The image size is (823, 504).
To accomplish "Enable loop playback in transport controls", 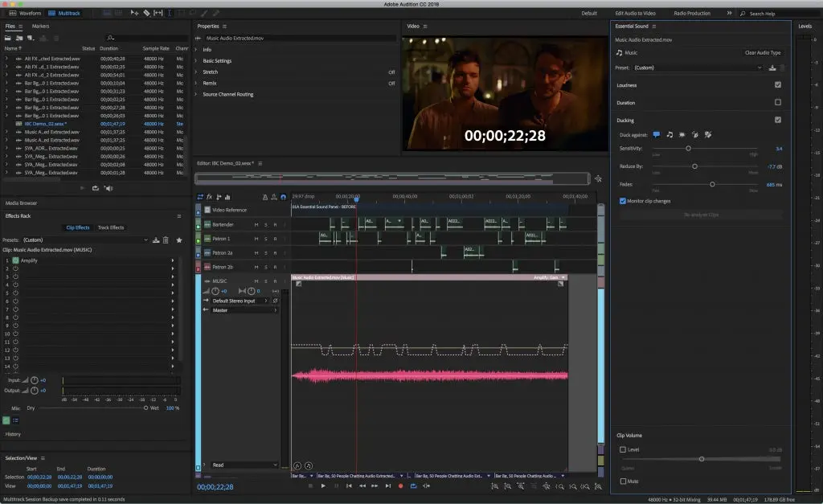I will 413,486.
